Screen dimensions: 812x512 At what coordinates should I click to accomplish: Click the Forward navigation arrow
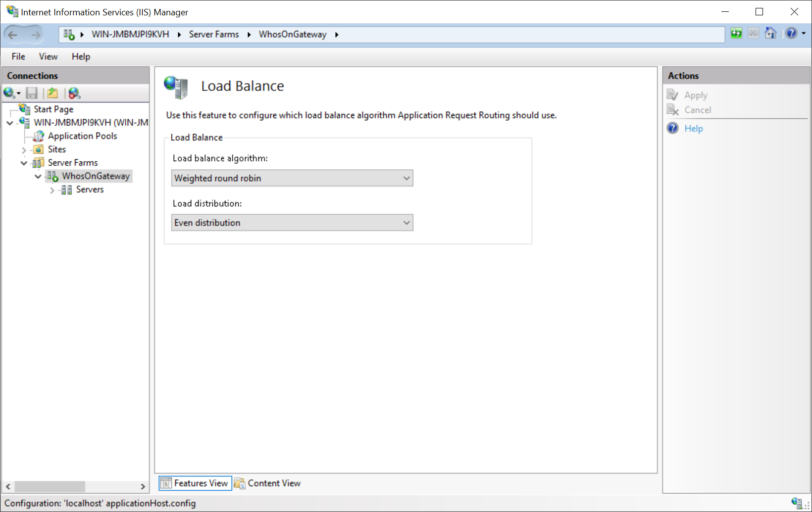36,35
